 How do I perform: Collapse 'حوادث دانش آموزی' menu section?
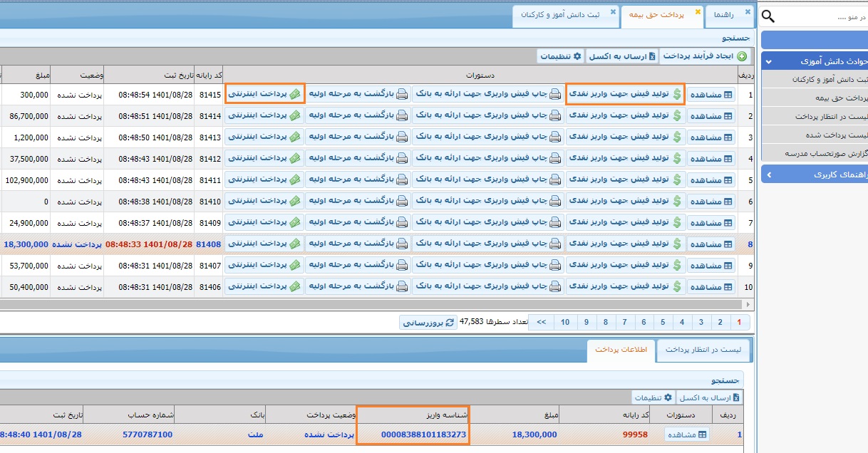coord(769,62)
